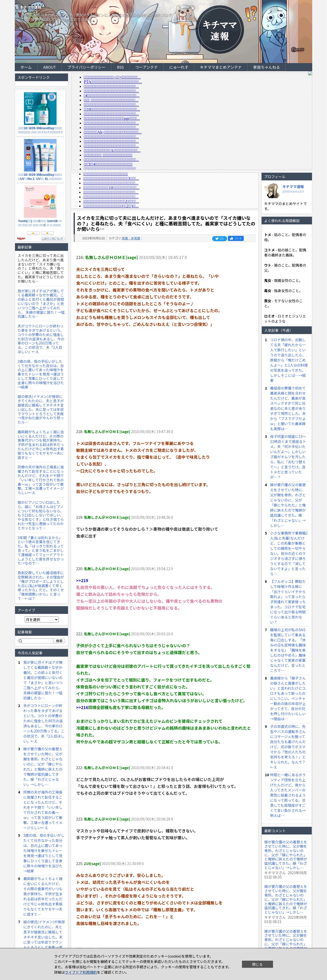The image size is (327, 980).
Task: Open latest article 真剣交際していた婚活相手に
Action: coord(41,585)
